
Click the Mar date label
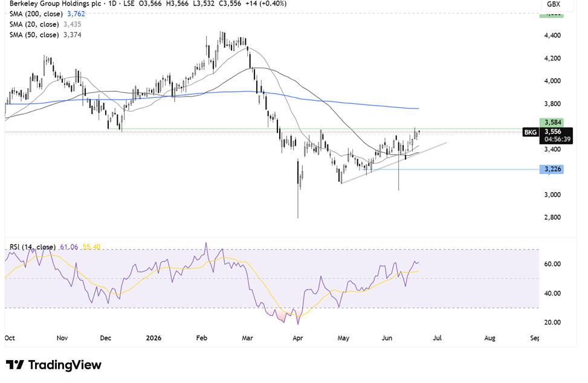[x=248, y=338]
